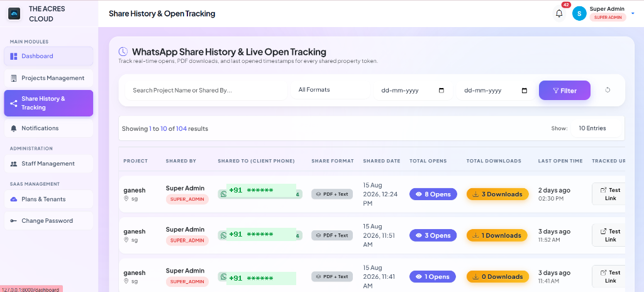Viewport: 644px width, 292px height.
Task: Click the Plans & Tenants cloud icon
Action: [14, 199]
